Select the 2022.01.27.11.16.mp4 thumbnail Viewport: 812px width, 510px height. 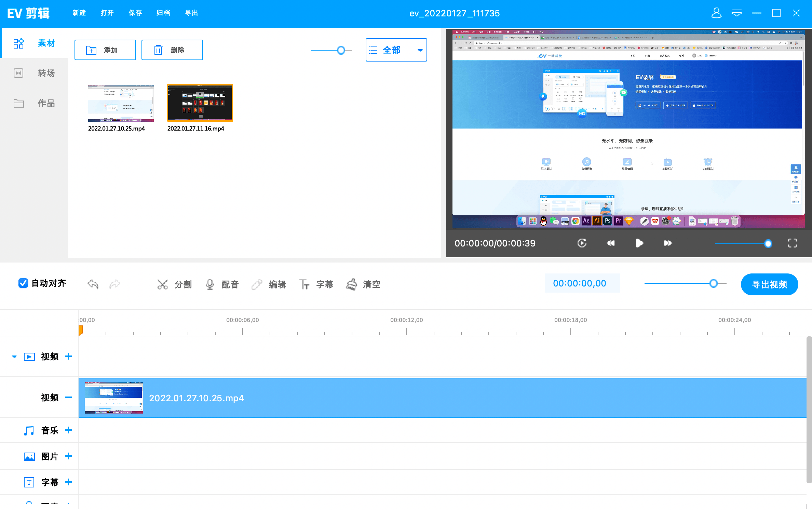(200, 103)
